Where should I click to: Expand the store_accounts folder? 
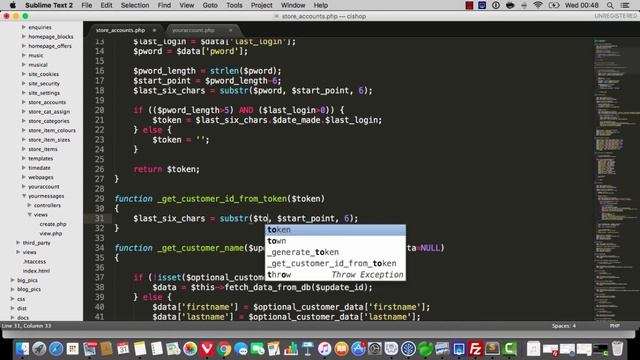[x=24, y=102]
